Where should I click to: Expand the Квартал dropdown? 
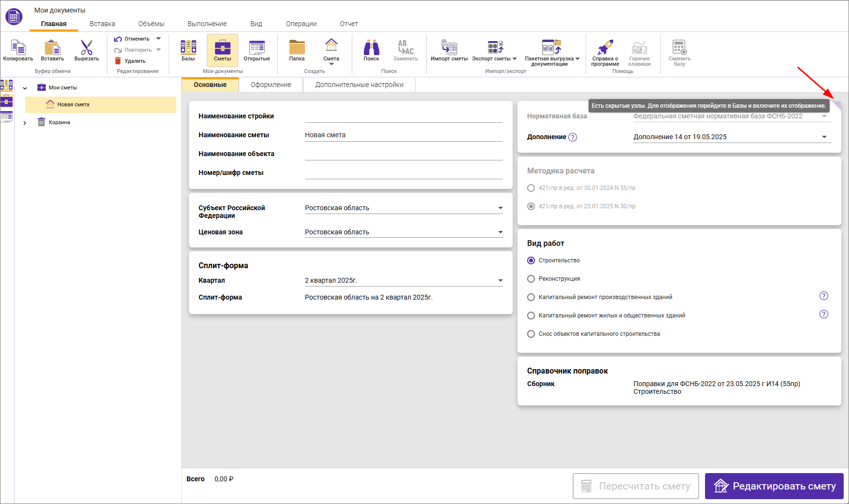click(x=500, y=281)
